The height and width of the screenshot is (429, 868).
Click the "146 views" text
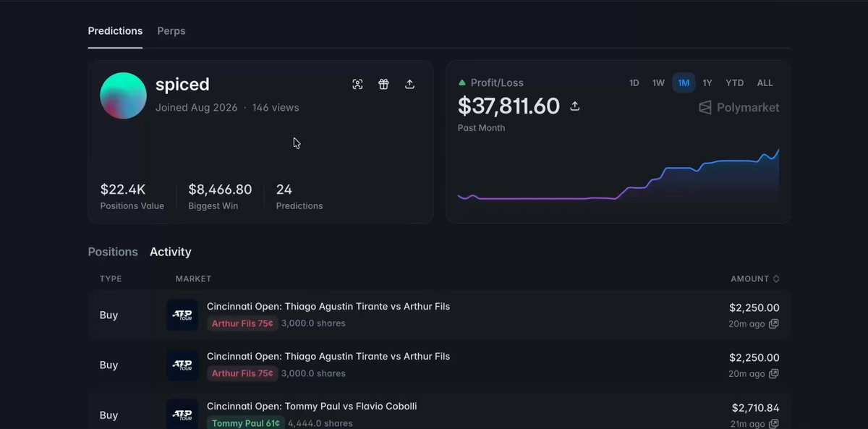tap(276, 108)
